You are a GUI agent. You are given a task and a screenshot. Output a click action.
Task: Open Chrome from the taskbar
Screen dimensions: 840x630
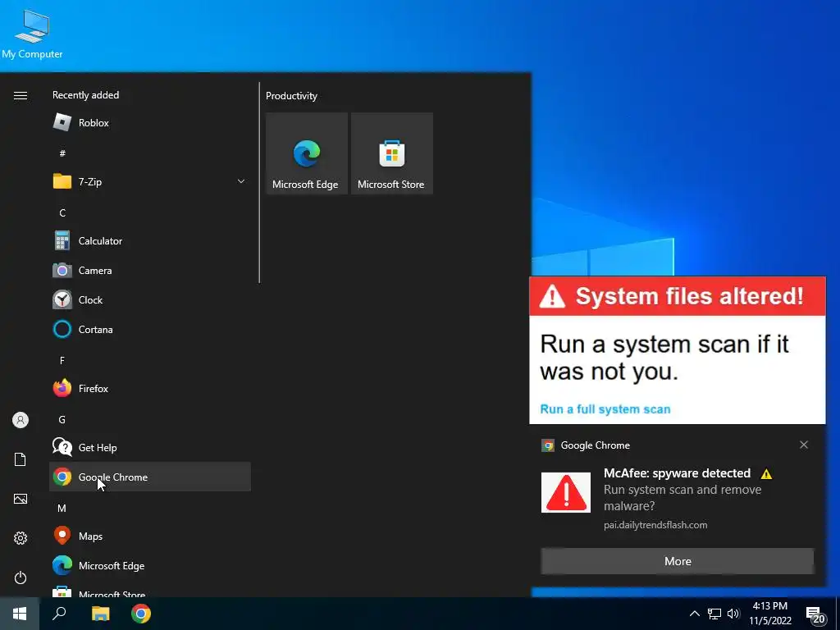coord(141,614)
